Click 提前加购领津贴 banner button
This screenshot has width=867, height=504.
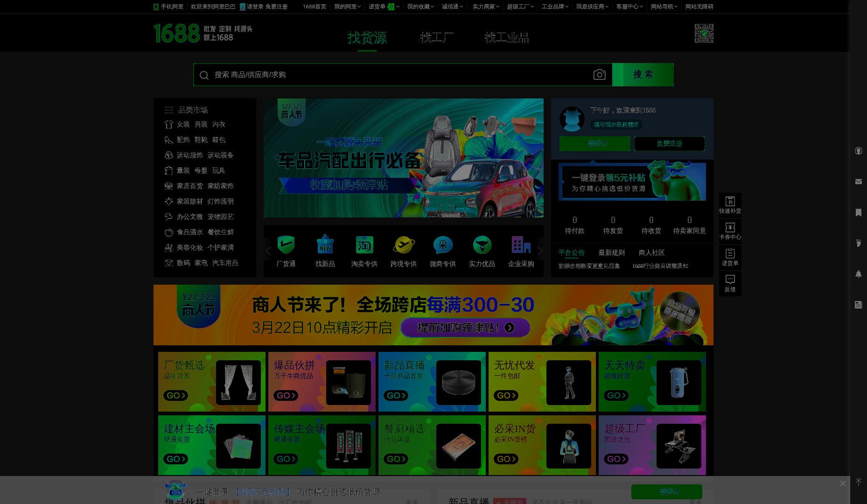[x=465, y=328]
